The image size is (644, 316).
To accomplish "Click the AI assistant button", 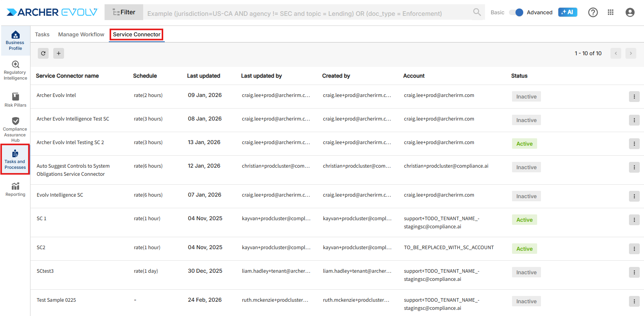I will click(x=567, y=12).
